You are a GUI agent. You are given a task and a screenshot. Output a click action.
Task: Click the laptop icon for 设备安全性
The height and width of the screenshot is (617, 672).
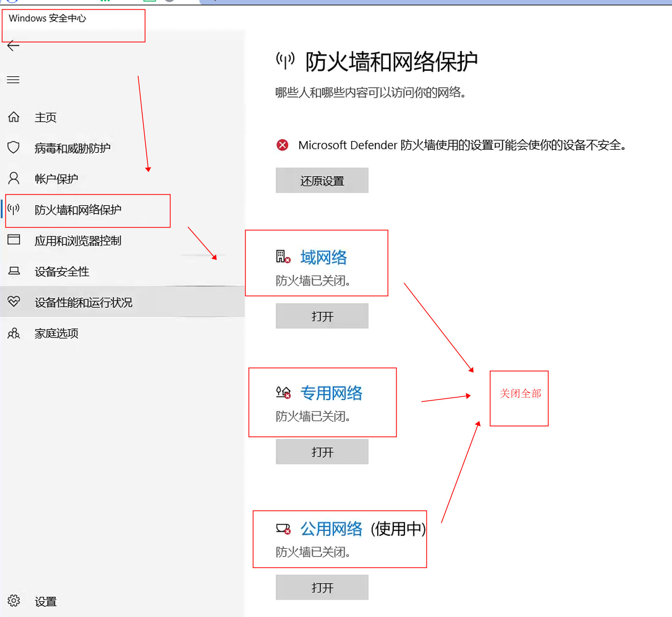point(14,271)
